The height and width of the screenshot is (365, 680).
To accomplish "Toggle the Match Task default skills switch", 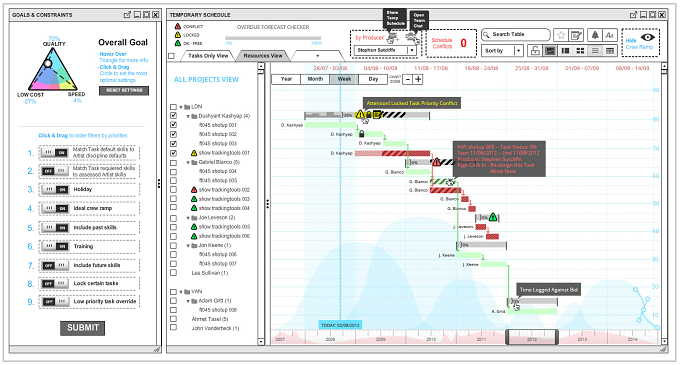I will pos(55,153).
